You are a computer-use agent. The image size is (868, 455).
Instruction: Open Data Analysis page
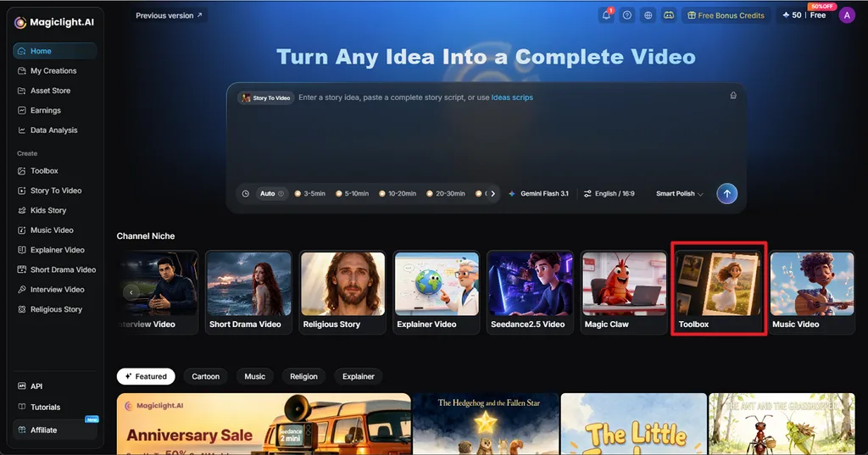pos(55,130)
